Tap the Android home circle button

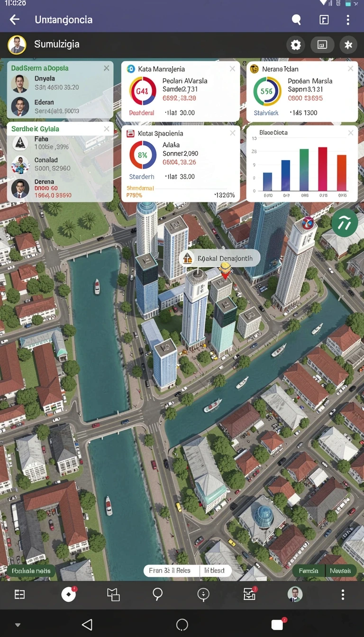click(x=182, y=625)
